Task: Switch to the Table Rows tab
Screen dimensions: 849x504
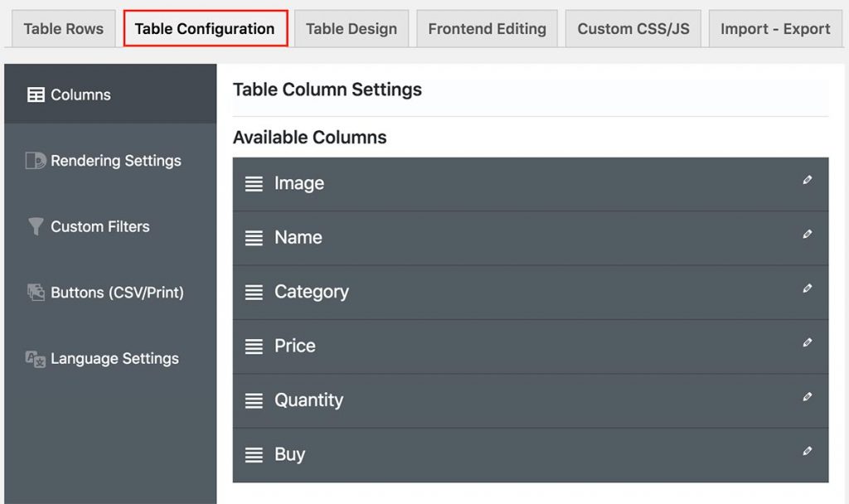Action: [x=64, y=29]
